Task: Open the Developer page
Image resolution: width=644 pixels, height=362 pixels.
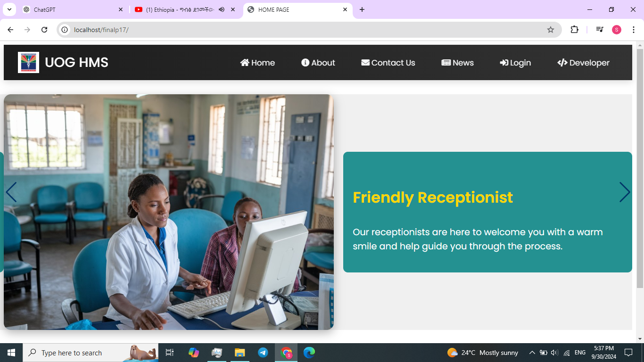Action: 583,63
